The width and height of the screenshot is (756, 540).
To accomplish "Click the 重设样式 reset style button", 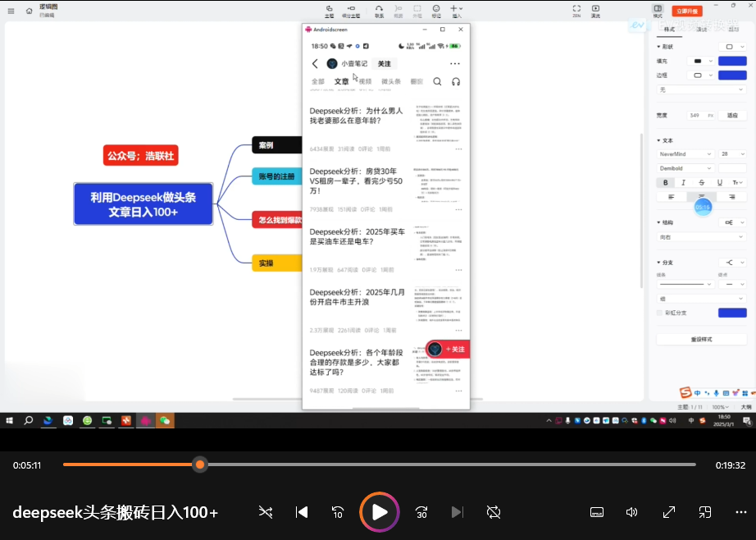I will 702,339.
